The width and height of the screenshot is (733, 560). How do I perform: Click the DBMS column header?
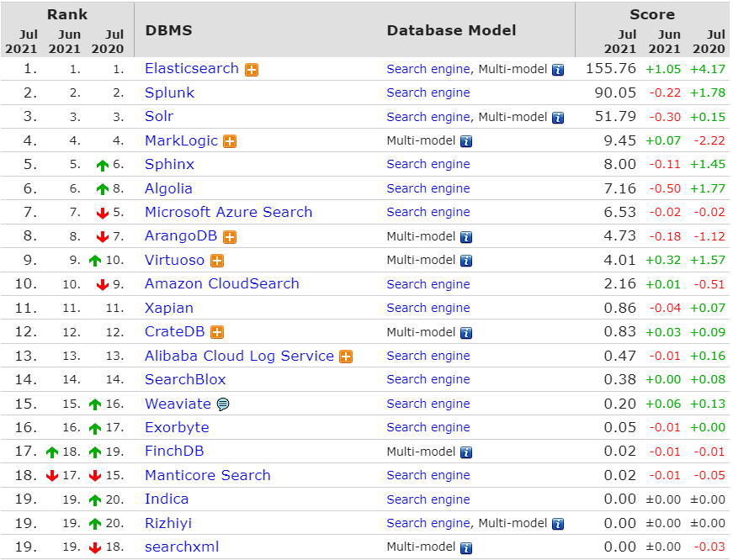169,30
